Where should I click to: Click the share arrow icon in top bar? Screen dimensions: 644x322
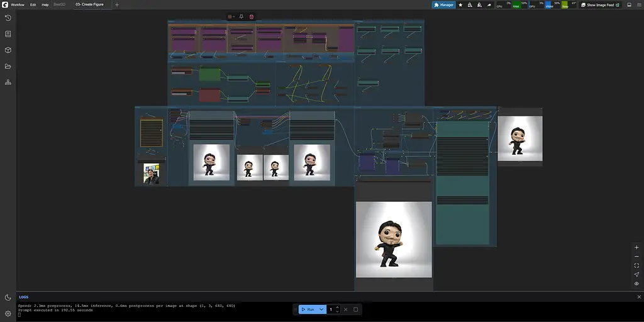point(489,5)
